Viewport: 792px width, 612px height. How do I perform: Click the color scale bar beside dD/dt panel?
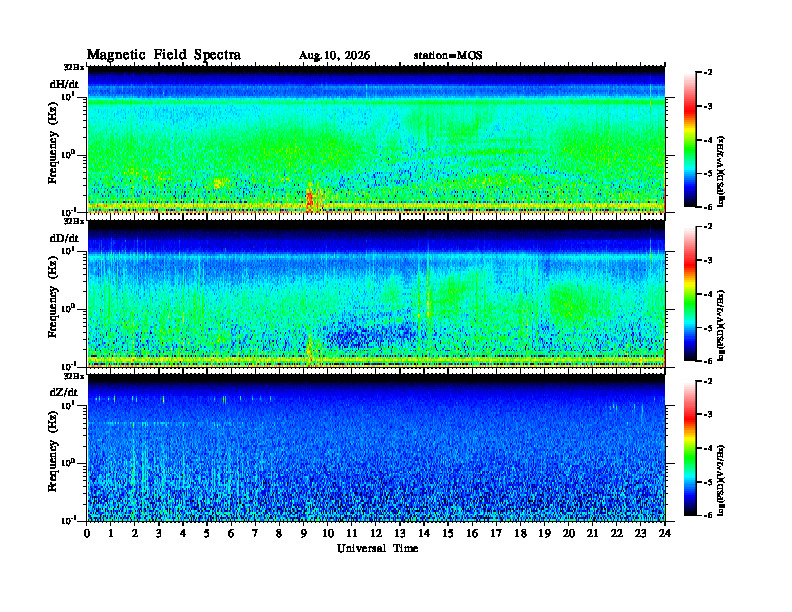690,293
